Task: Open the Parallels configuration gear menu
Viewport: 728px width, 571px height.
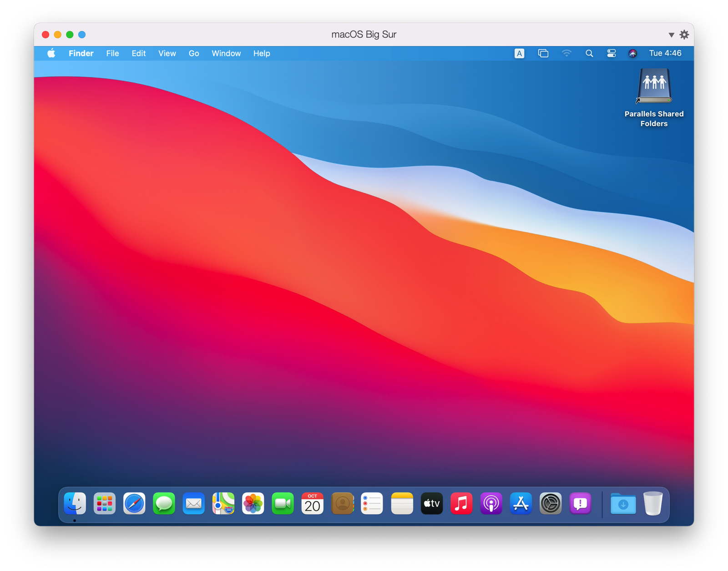Action: pyautogui.click(x=684, y=34)
